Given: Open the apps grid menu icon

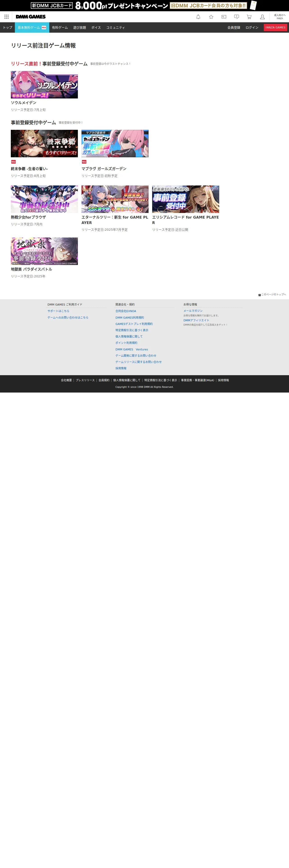Looking at the screenshot, I should point(6,17).
